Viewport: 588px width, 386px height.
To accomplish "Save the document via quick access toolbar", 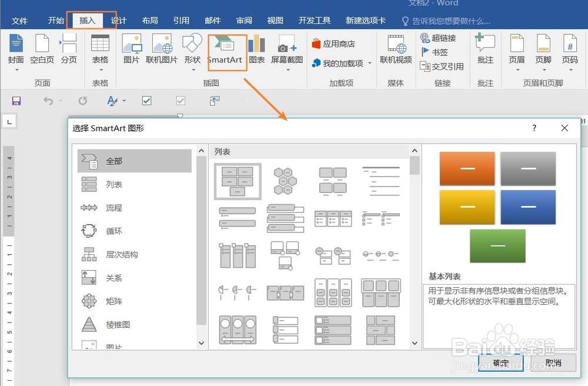I will (16, 101).
